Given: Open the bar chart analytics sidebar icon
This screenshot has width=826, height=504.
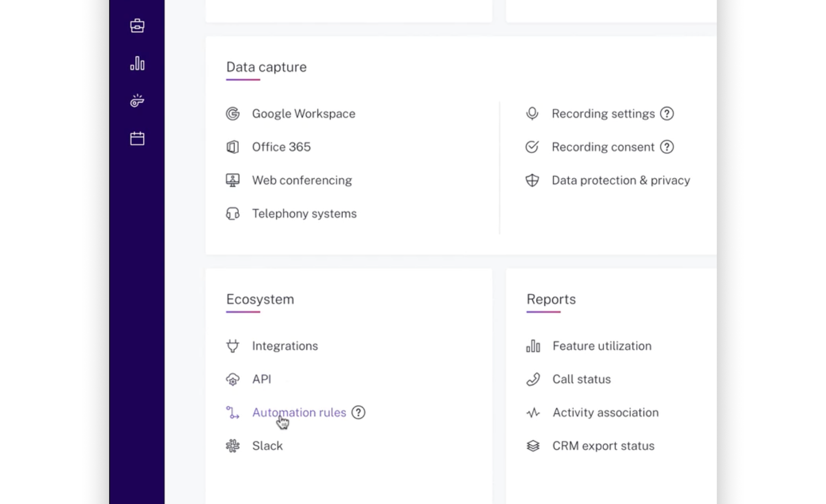Looking at the screenshot, I should (137, 63).
